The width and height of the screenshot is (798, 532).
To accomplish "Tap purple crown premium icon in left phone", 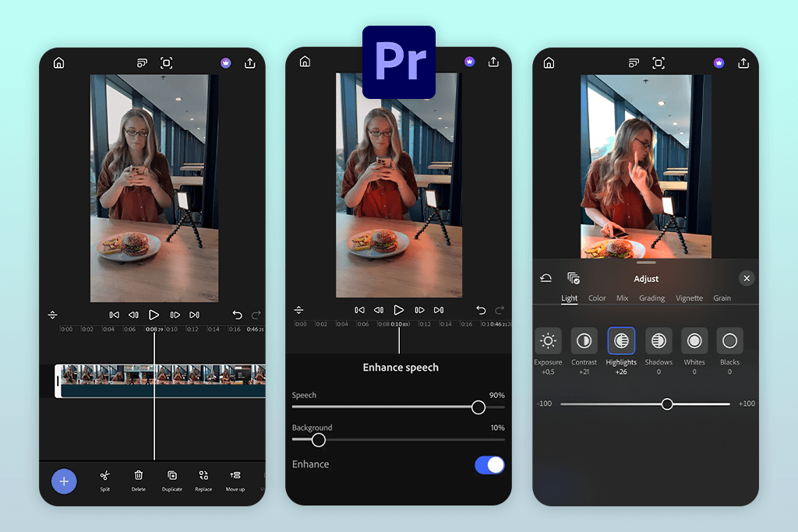I will 226,62.
